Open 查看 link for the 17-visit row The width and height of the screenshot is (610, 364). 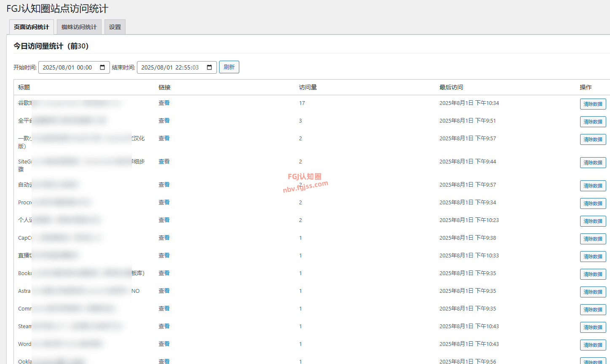(x=164, y=103)
